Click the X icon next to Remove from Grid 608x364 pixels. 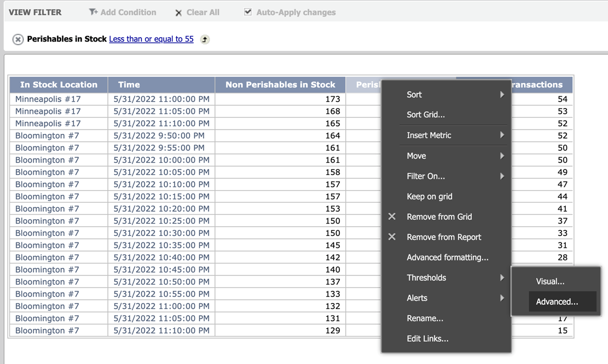tap(392, 217)
